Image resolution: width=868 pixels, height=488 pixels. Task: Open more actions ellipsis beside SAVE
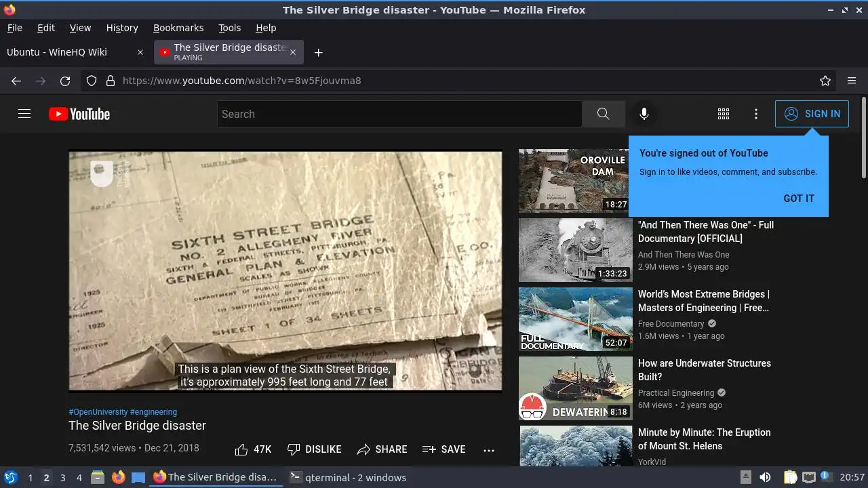click(x=489, y=450)
